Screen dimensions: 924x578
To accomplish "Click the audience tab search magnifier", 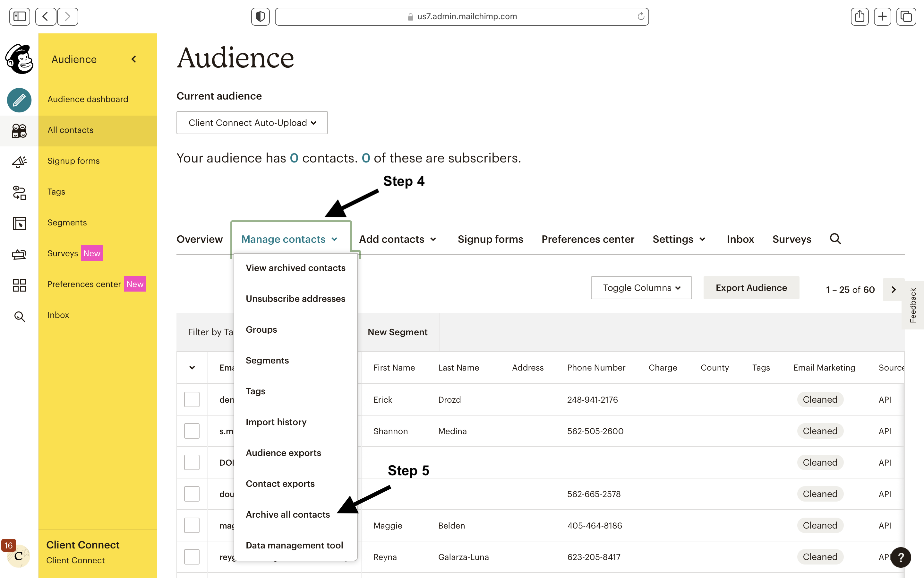I will pyautogui.click(x=835, y=239).
